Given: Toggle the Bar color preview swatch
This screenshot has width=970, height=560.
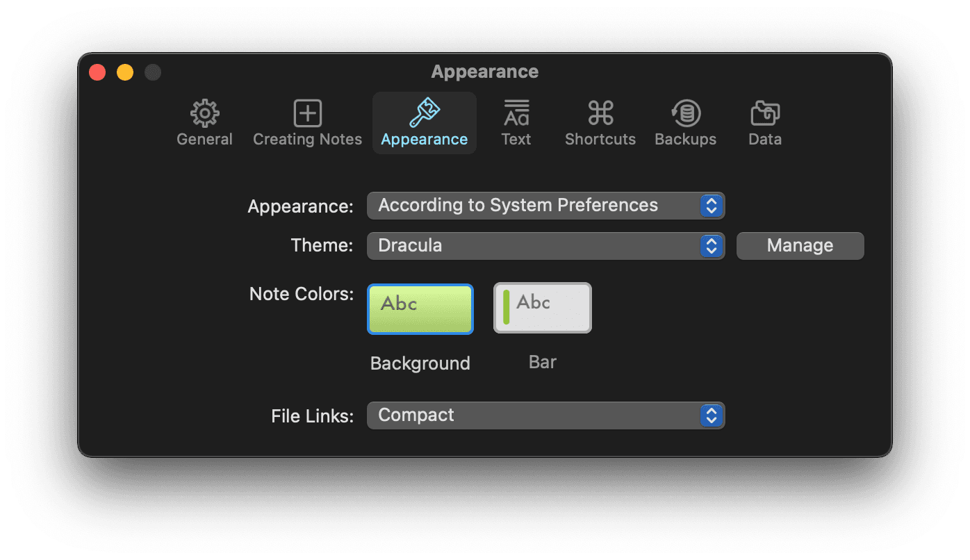Looking at the screenshot, I should coord(542,308).
